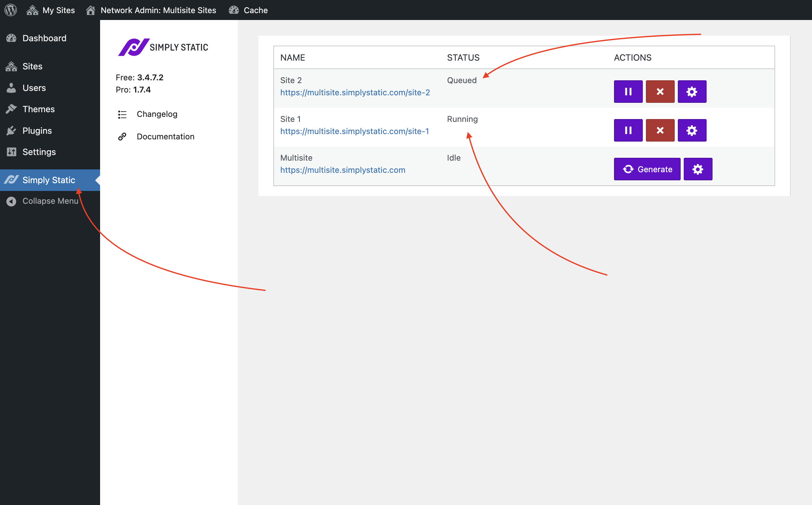Cancel the Site 2 export
Image resolution: width=812 pixels, height=505 pixels.
coord(660,92)
